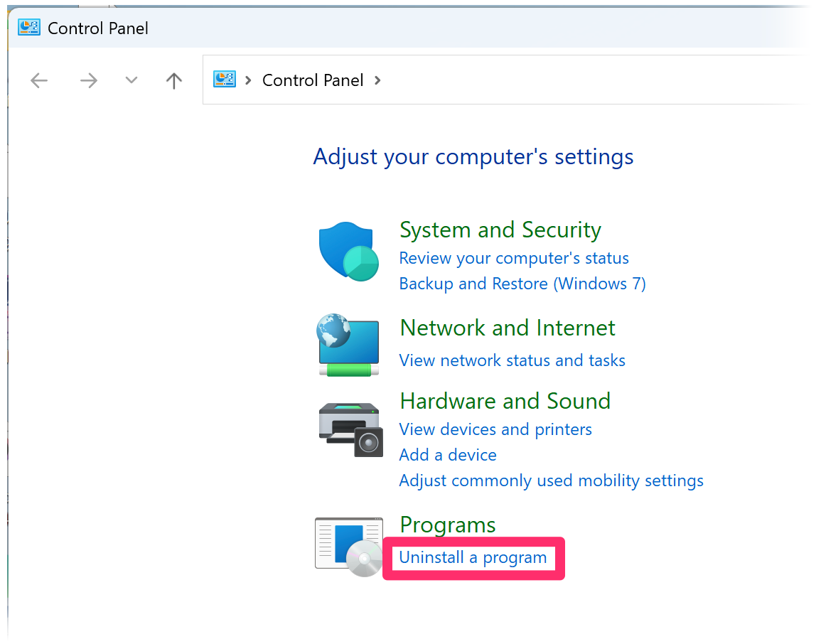Open the Network and Internet category
Image resolution: width=816 pixels, height=644 pixels.
[x=508, y=328]
